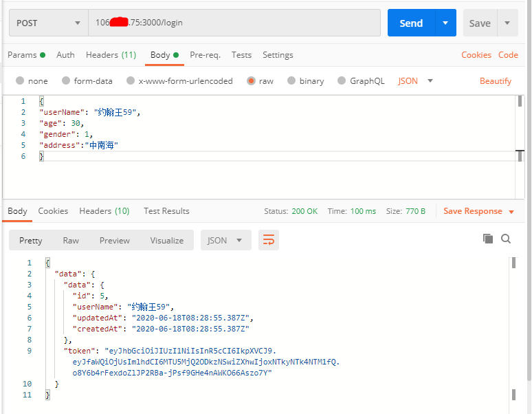Click the blue Send button

[x=411, y=23]
